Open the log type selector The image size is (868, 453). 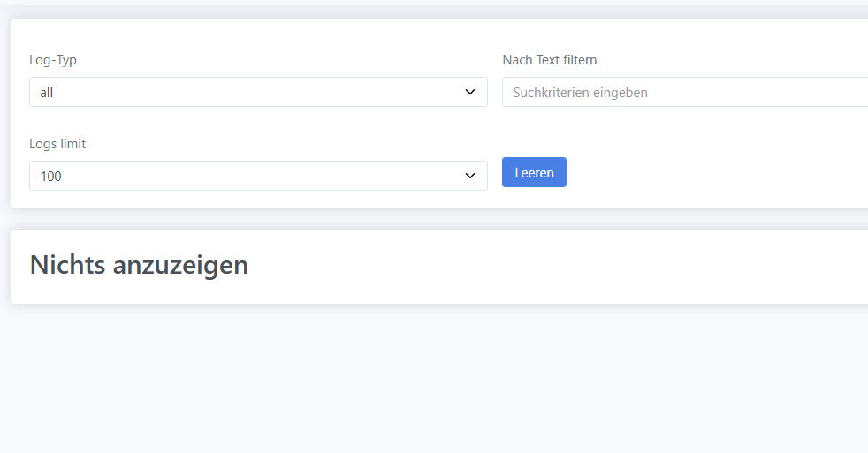(x=258, y=92)
